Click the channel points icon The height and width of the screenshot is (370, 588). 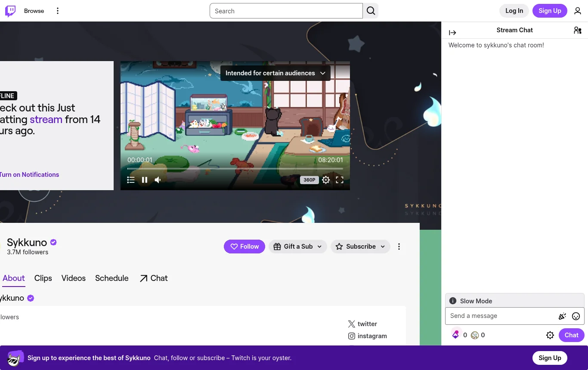point(475,335)
